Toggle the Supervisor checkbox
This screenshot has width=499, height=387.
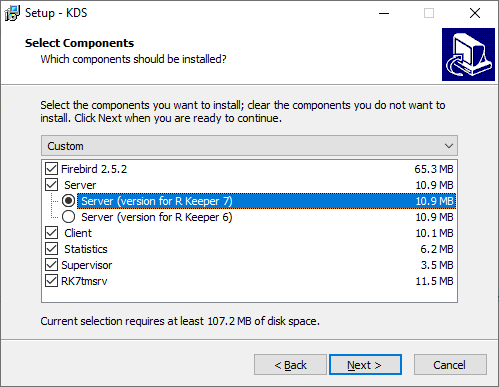click(51, 265)
